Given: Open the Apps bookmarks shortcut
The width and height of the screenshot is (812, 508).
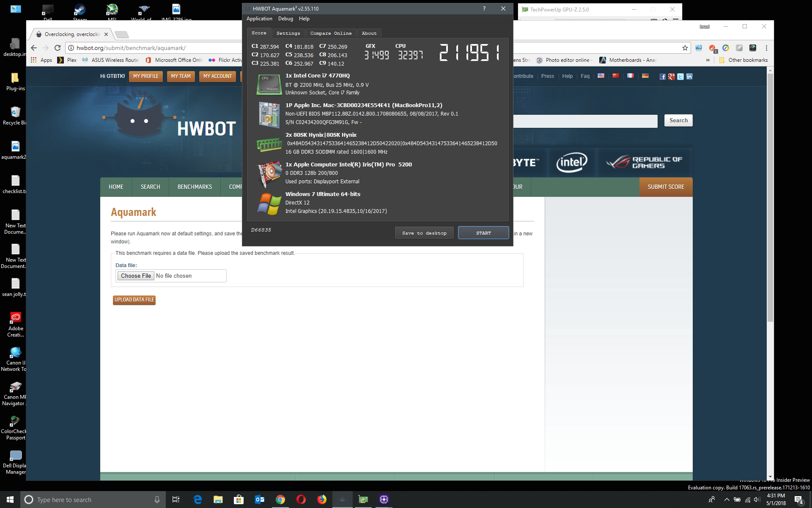Looking at the screenshot, I should pos(41,60).
